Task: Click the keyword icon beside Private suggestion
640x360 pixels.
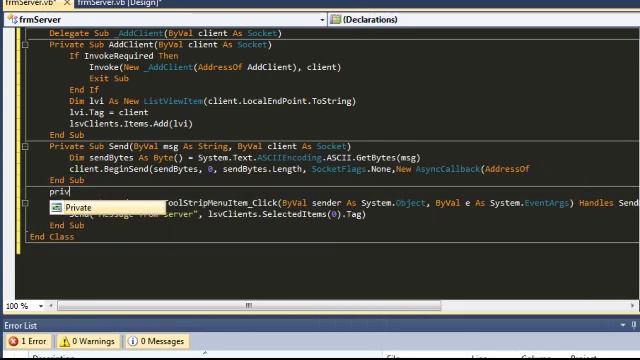Action: (x=57, y=208)
